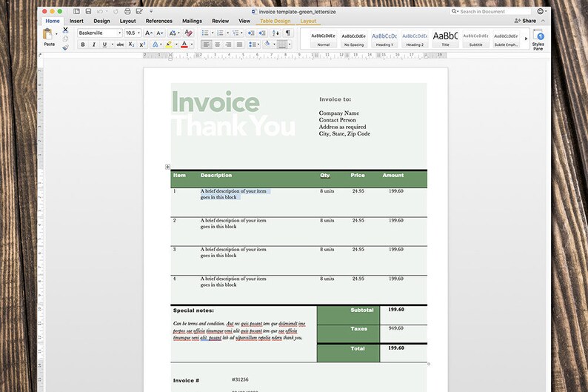Viewport: 588px width, 392px height.
Task: Expand the font size 10.5 dropdown
Action: point(138,33)
